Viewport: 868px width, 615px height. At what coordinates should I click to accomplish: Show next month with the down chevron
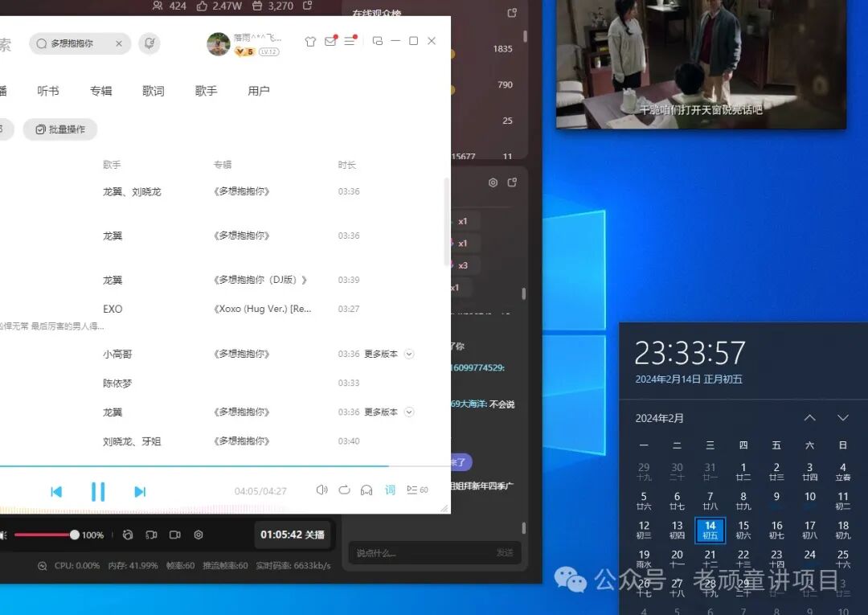pyautogui.click(x=843, y=417)
